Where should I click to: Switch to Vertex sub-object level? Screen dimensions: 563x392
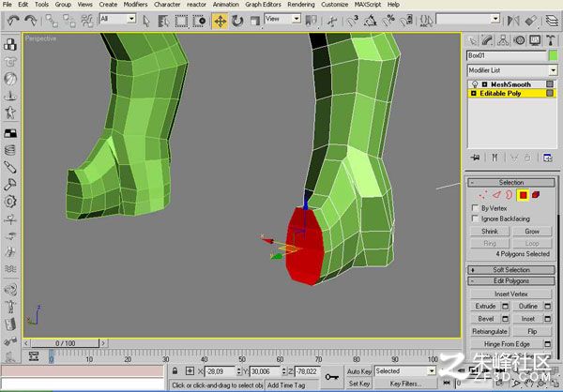pyautogui.click(x=483, y=195)
